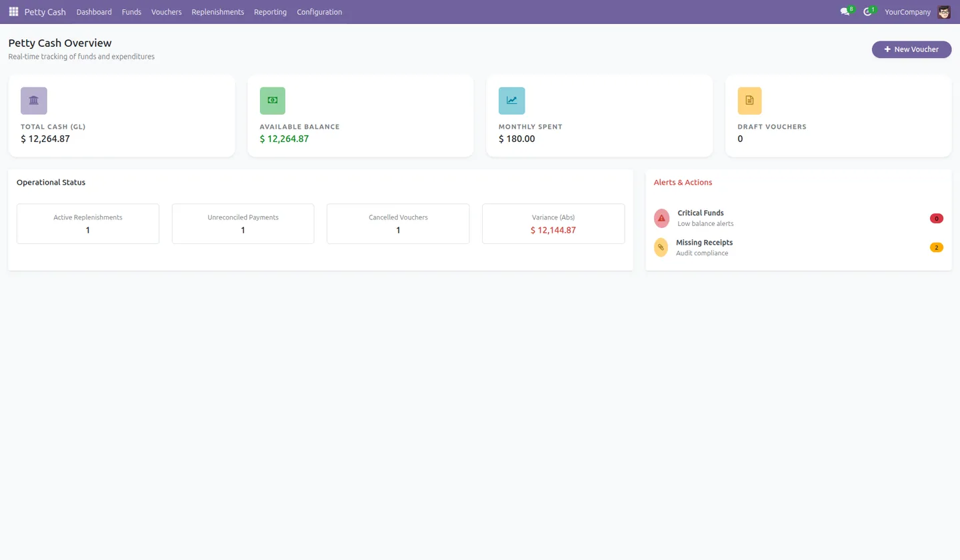Screen dimensions: 960x560
Task: Click the Audit compliance text
Action: pos(702,253)
